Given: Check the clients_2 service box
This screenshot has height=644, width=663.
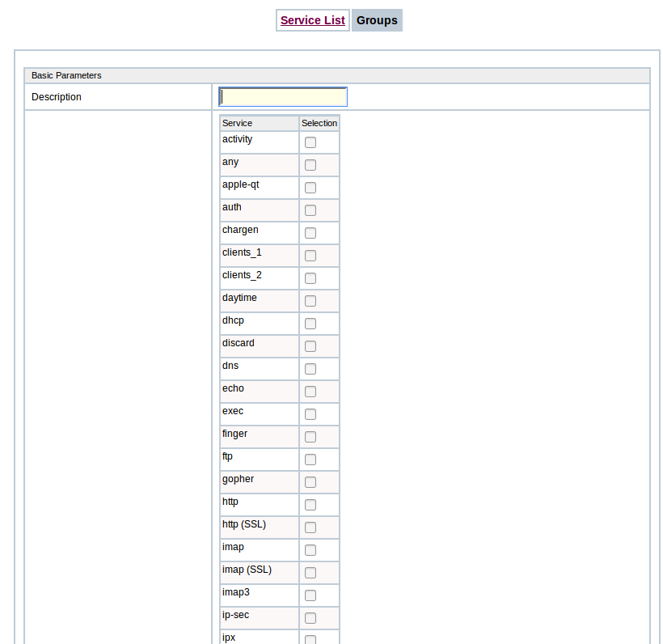Looking at the screenshot, I should [x=310, y=278].
